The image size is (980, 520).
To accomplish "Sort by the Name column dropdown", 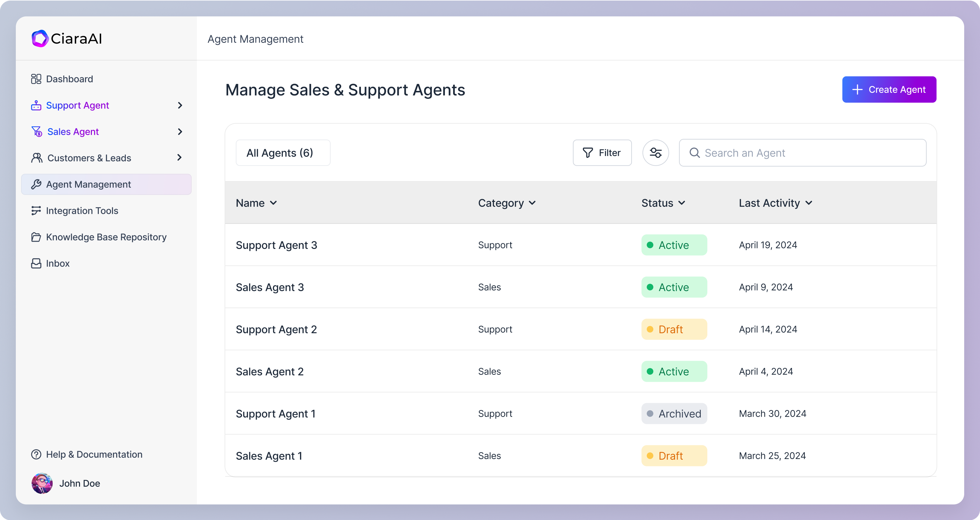I will click(273, 203).
